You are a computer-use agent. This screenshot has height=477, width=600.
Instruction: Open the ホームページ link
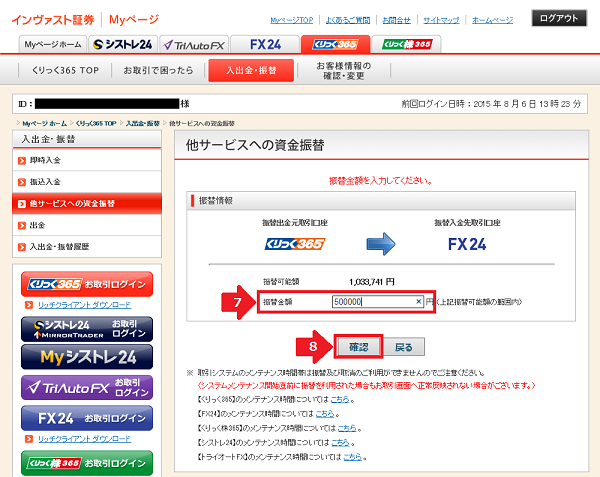[492, 20]
